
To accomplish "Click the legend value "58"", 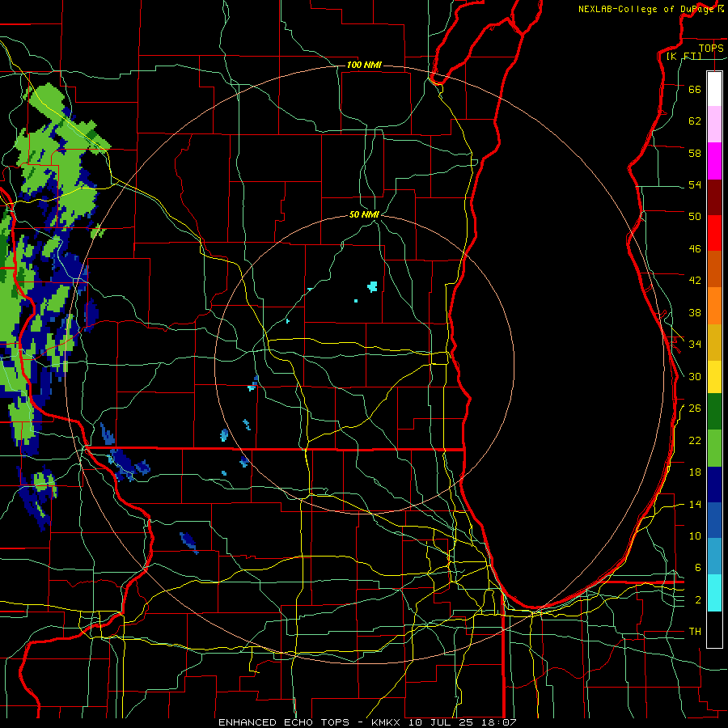I will [x=695, y=153].
